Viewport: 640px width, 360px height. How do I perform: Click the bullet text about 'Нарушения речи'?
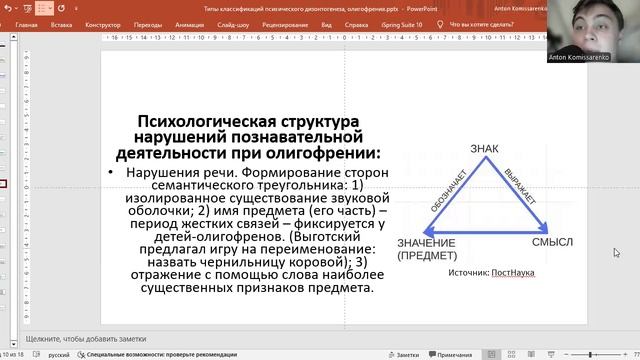257,230
